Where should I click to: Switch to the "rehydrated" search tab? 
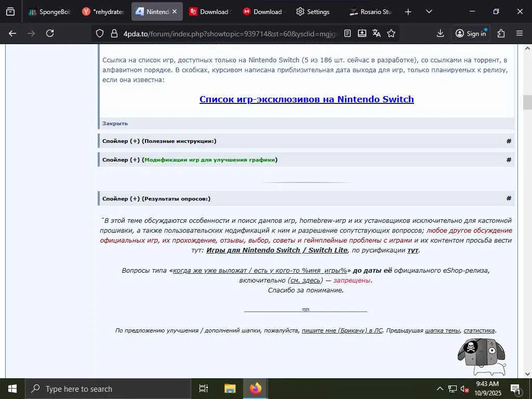(x=103, y=11)
